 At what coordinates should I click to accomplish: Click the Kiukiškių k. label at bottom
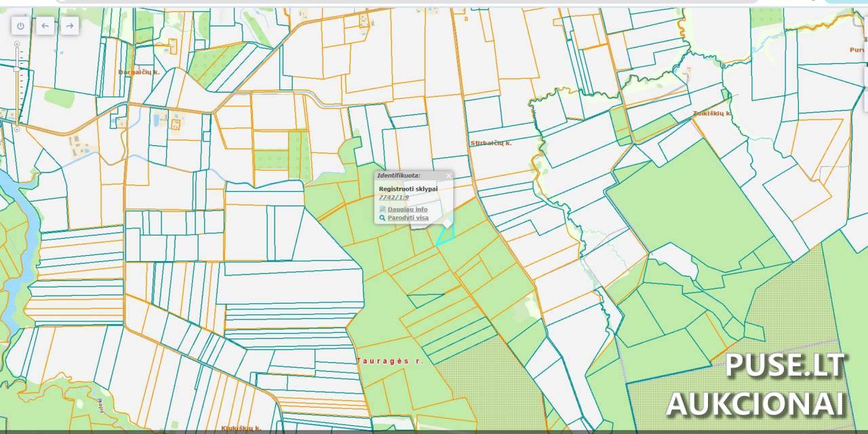coord(241,428)
